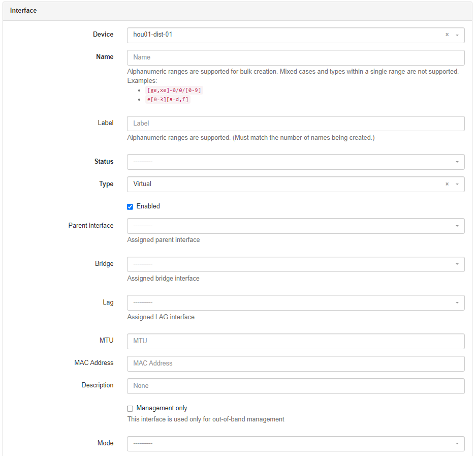Click the Management only label

coord(162,408)
